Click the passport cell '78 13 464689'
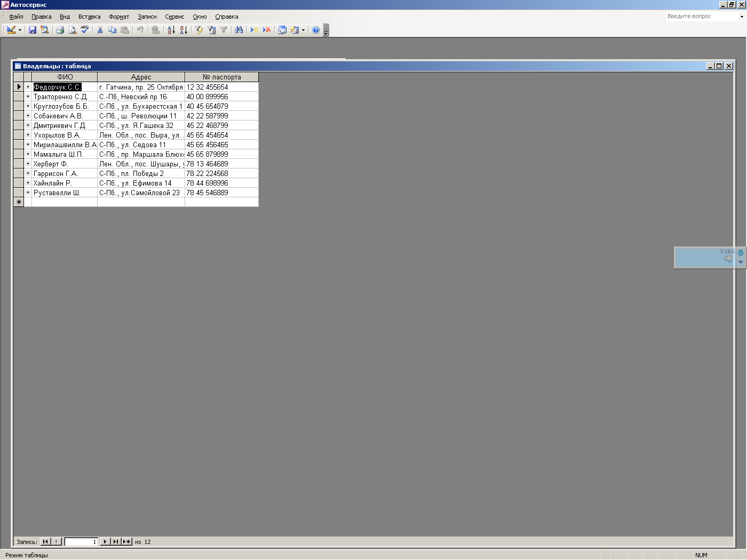747x560 pixels. pyautogui.click(x=222, y=164)
